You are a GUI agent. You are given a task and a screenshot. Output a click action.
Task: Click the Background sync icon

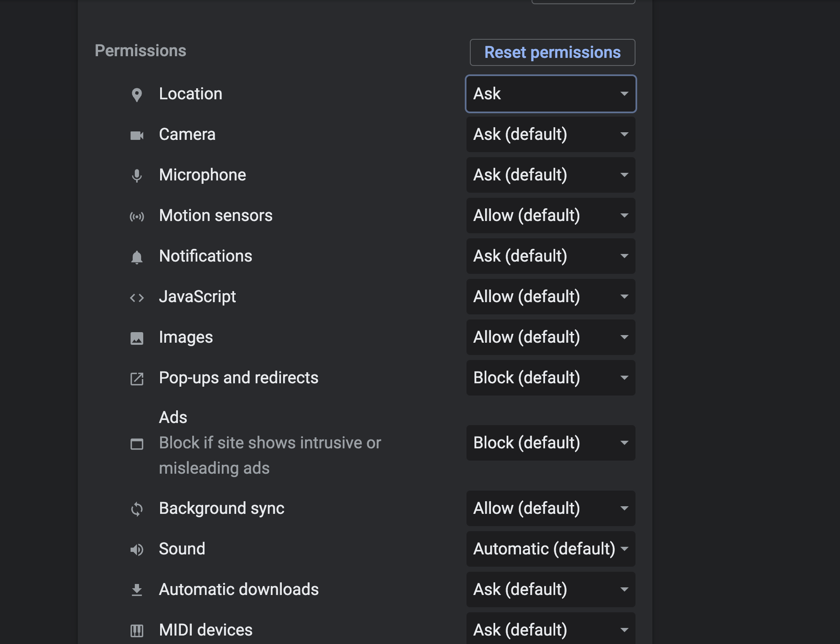coord(136,509)
